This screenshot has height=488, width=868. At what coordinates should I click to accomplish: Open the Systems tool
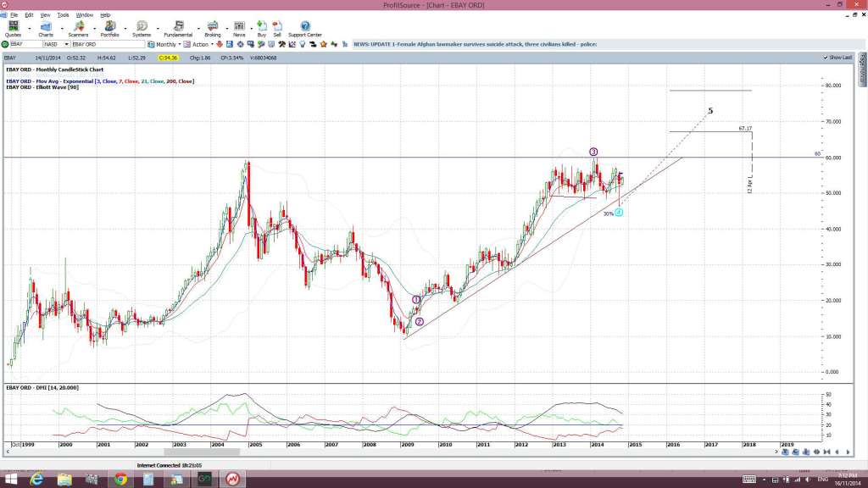click(142, 29)
